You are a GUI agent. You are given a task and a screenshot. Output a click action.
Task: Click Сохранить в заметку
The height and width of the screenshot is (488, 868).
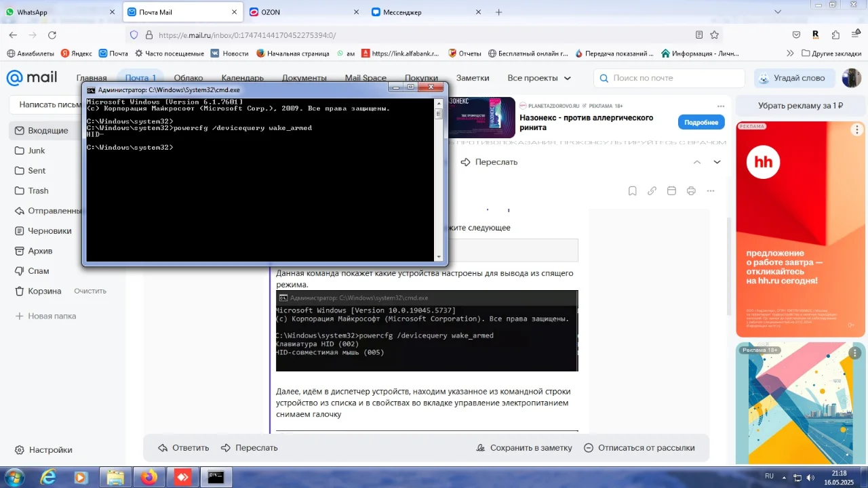(524, 448)
